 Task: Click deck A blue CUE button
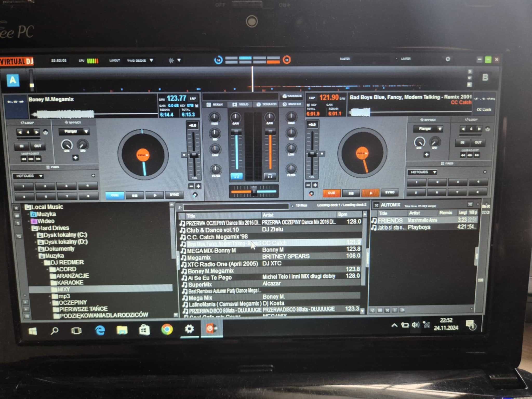[x=115, y=195]
